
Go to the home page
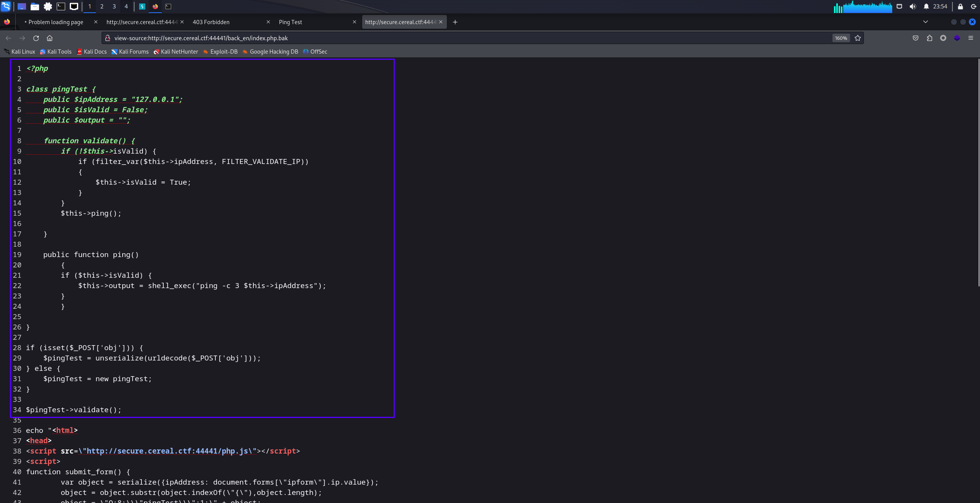pos(49,38)
